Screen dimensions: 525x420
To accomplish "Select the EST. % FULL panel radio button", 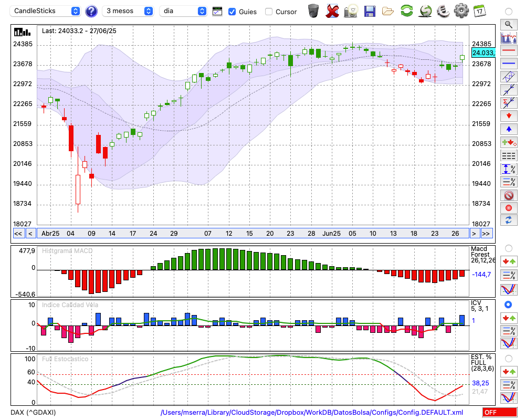I will coord(509,359).
